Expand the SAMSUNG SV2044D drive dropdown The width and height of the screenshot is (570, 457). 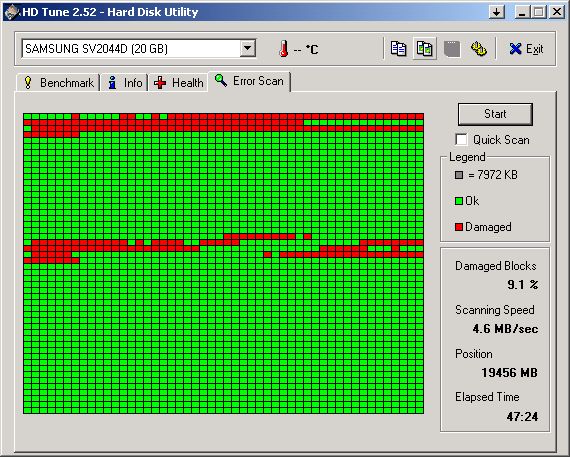(x=248, y=48)
